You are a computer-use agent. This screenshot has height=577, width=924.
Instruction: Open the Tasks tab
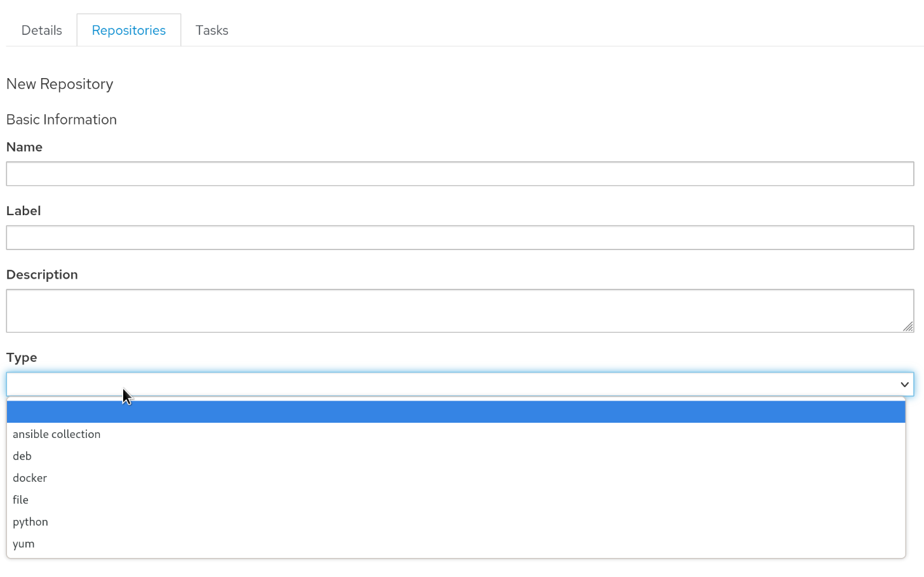[x=211, y=30]
